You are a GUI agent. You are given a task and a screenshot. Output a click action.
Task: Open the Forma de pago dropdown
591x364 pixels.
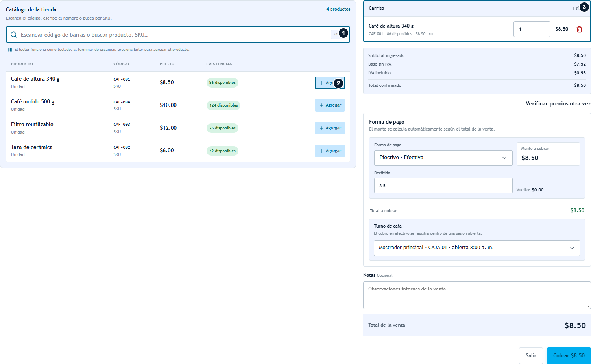click(x=443, y=158)
